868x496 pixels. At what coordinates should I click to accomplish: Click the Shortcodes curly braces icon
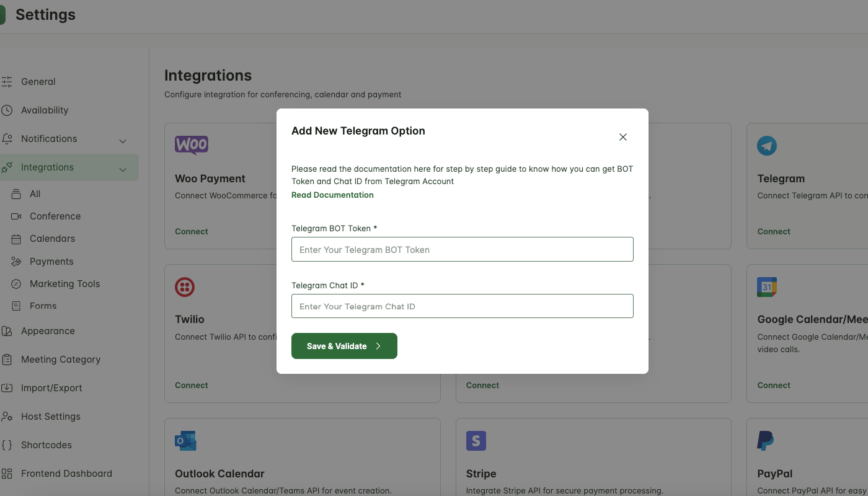(7, 445)
